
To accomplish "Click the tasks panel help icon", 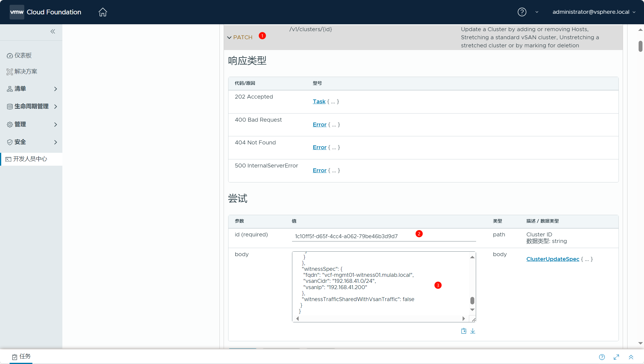I will point(602,357).
